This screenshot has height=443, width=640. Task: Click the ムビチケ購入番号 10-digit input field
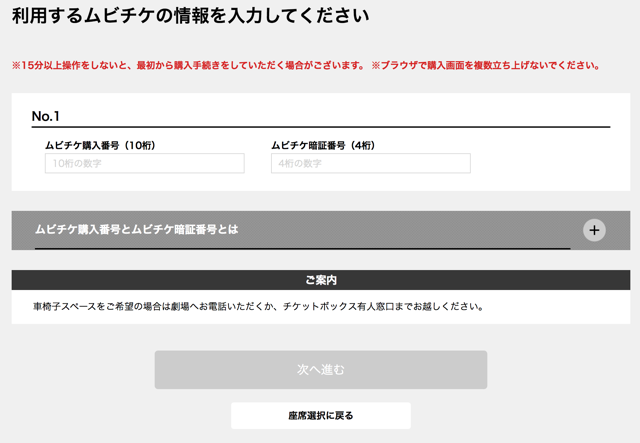click(144, 163)
